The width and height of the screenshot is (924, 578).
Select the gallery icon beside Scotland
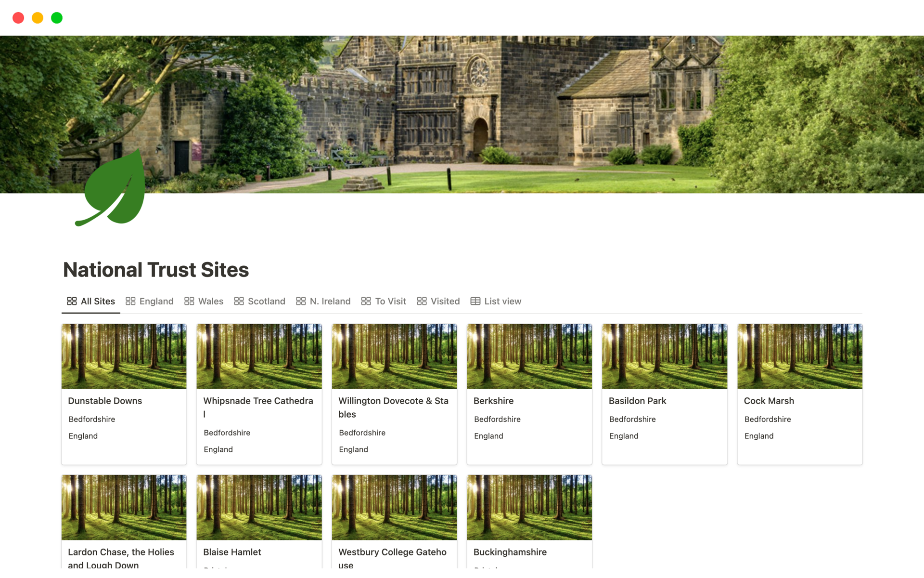point(240,301)
